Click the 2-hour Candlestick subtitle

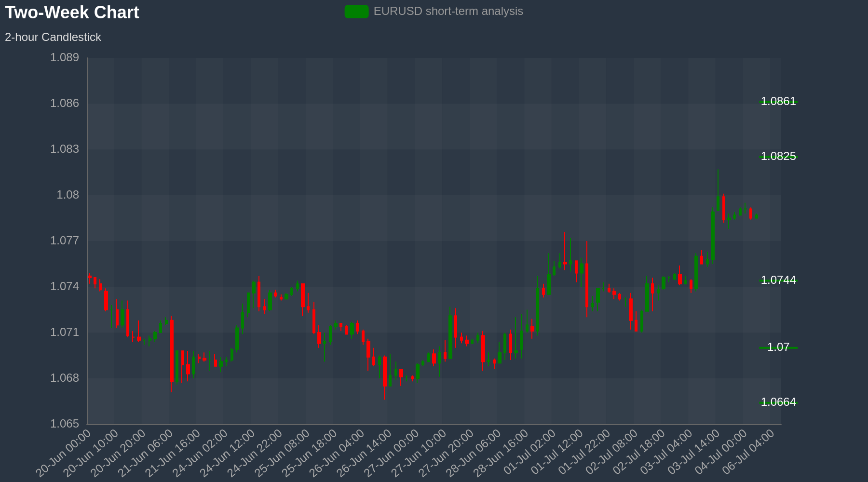click(53, 37)
